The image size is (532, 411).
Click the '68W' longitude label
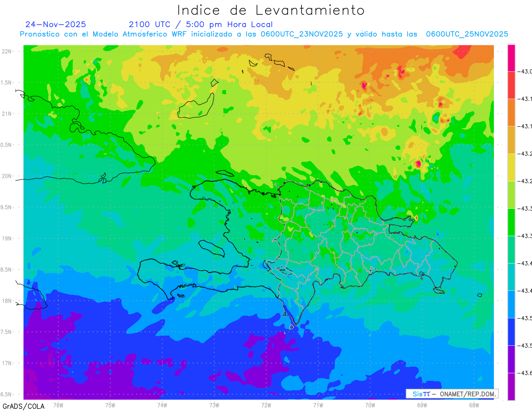point(474,405)
